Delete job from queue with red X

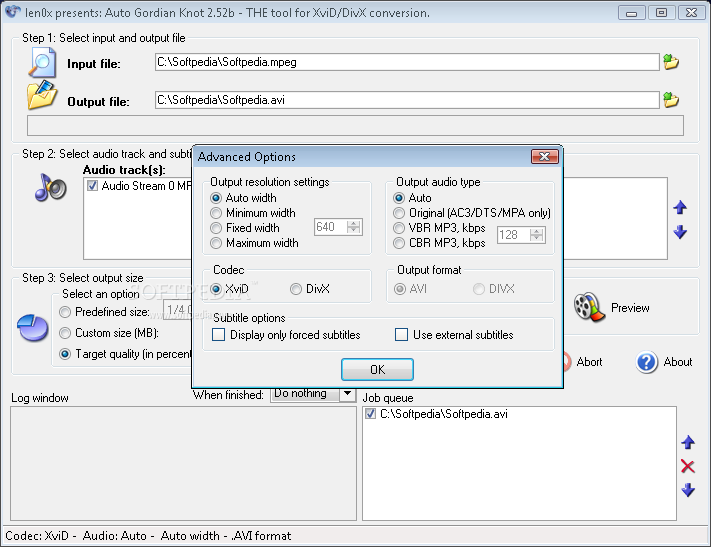[x=688, y=466]
